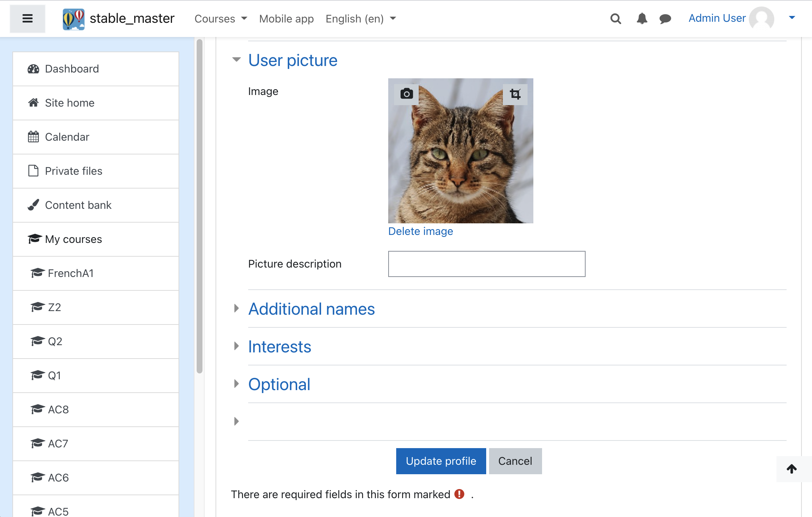This screenshot has width=812, height=517.
Task: Open the AC5 course
Action: click(x=96, y=506)
